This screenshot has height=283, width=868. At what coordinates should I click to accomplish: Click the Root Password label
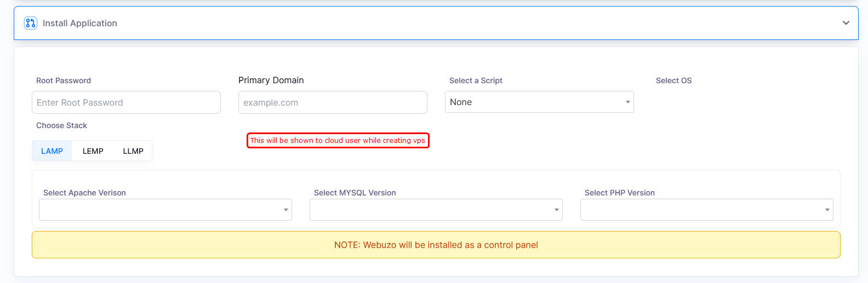64,80
